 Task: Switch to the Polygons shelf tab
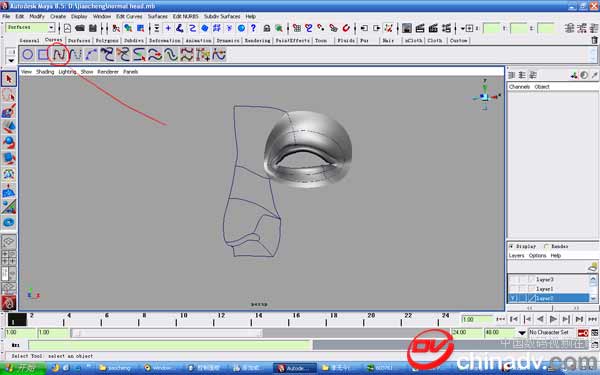click(107, 41)
